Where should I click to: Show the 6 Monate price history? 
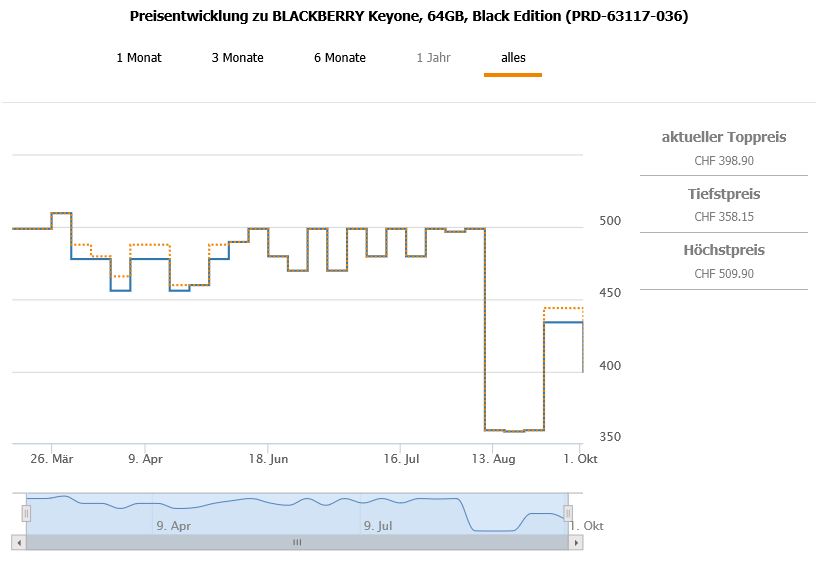[x=339, y=58]
